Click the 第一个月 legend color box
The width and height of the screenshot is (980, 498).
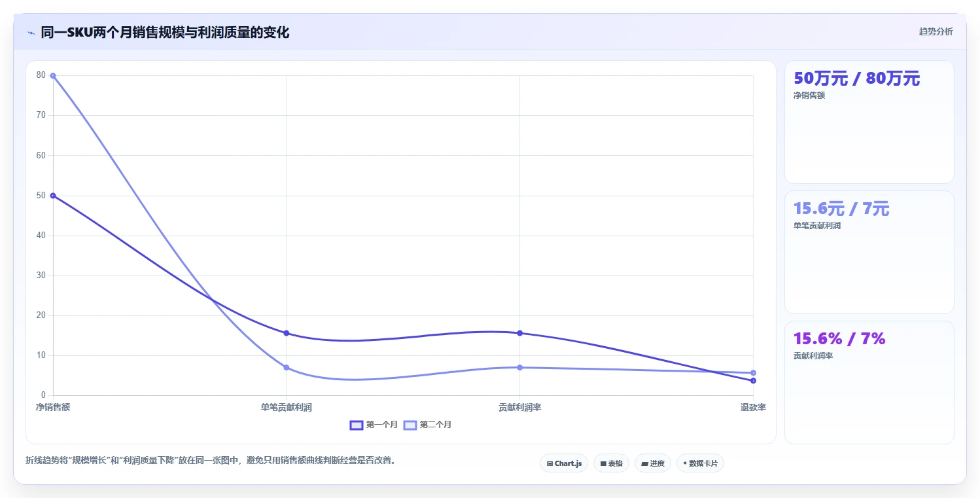click(x=357, y=425)
